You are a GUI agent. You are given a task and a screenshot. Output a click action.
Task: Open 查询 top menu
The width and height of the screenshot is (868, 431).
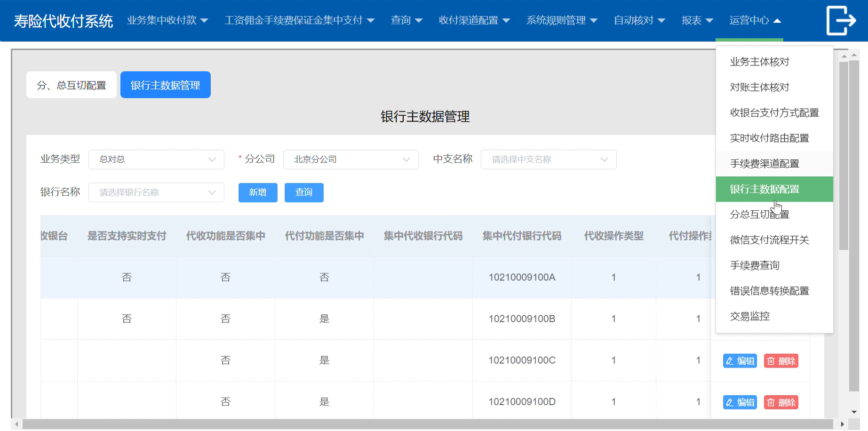coord(406,20)
